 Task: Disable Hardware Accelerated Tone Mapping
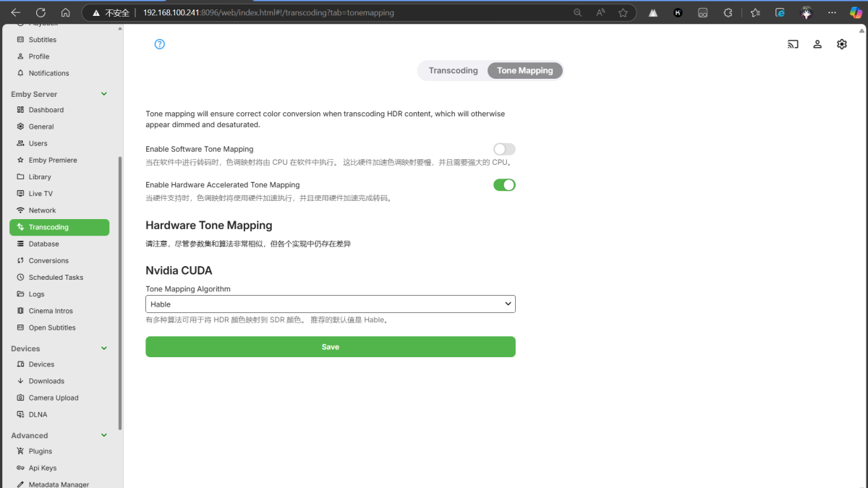[504, 184]
